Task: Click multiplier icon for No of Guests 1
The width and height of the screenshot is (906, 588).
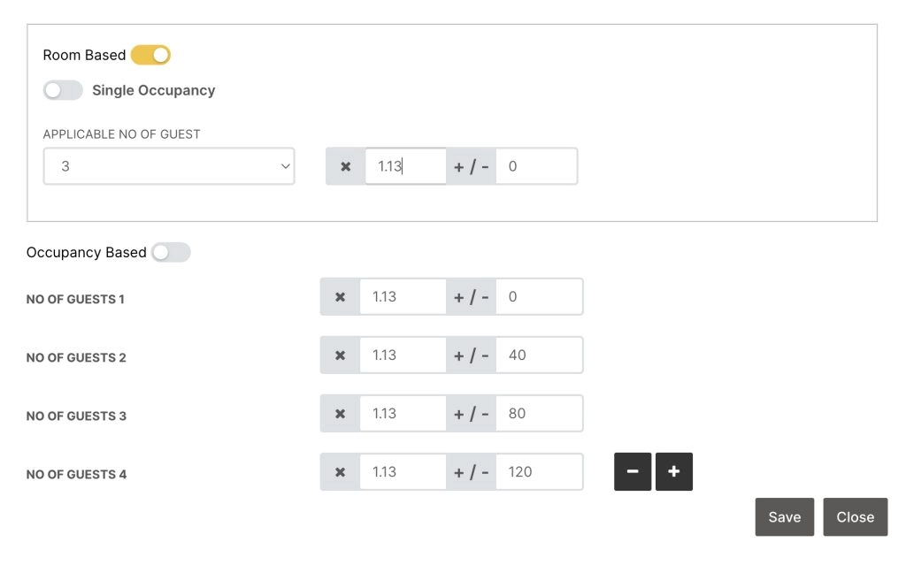Action: point(341,297)
